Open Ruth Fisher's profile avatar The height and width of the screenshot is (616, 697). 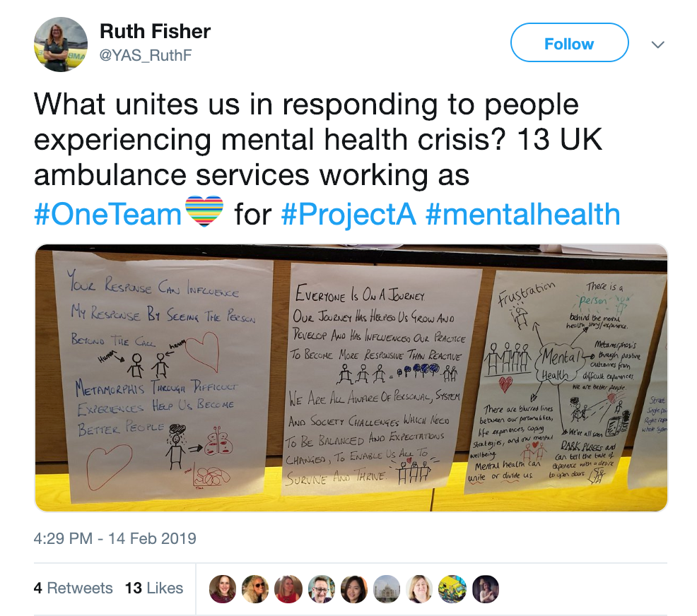(x=61, y=45)
